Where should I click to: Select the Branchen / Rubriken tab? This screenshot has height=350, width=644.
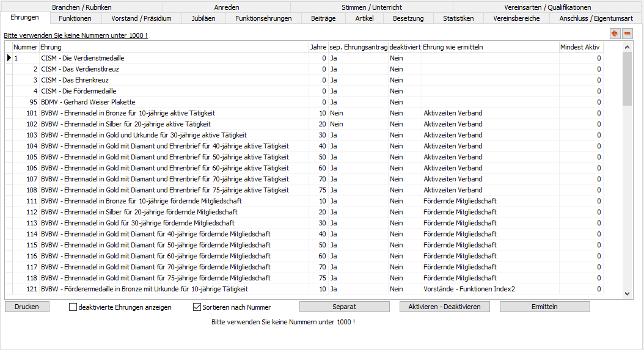coord(81,7)
